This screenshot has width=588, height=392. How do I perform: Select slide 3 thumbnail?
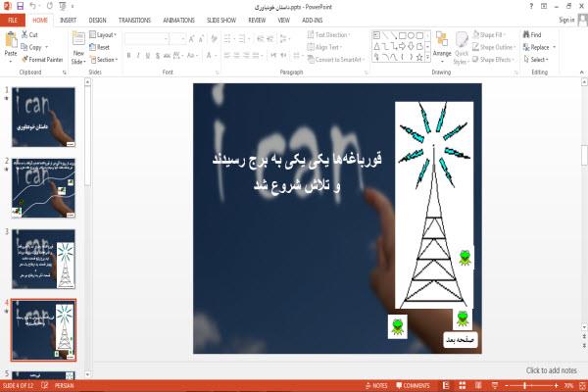tap(43, 259)
